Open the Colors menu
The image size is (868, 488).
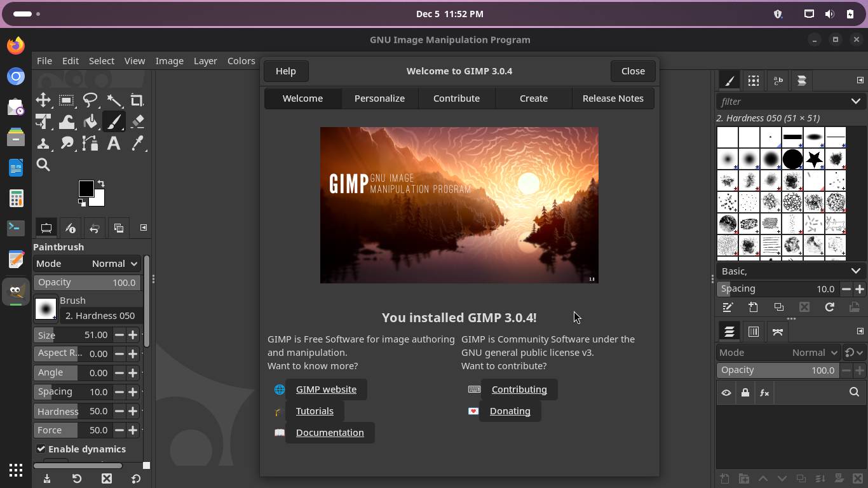241,61
